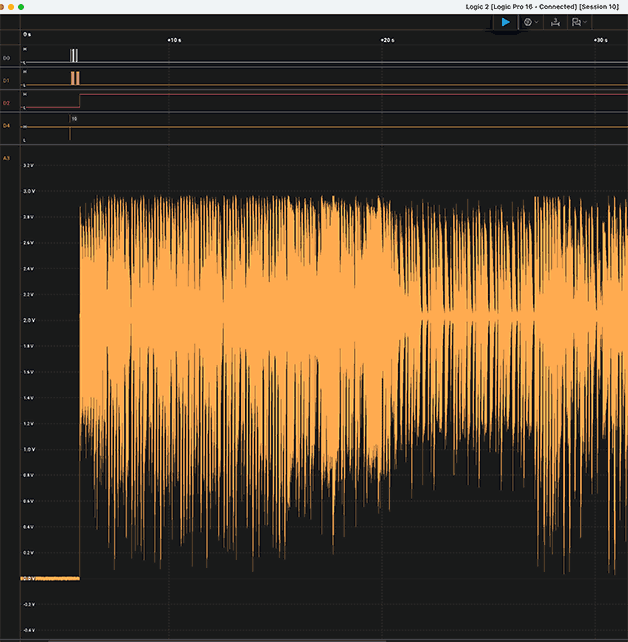Select channel D0 label
The width and height of the screenshot is (628, 642).
pyautogui.click(x=7, y=58)
